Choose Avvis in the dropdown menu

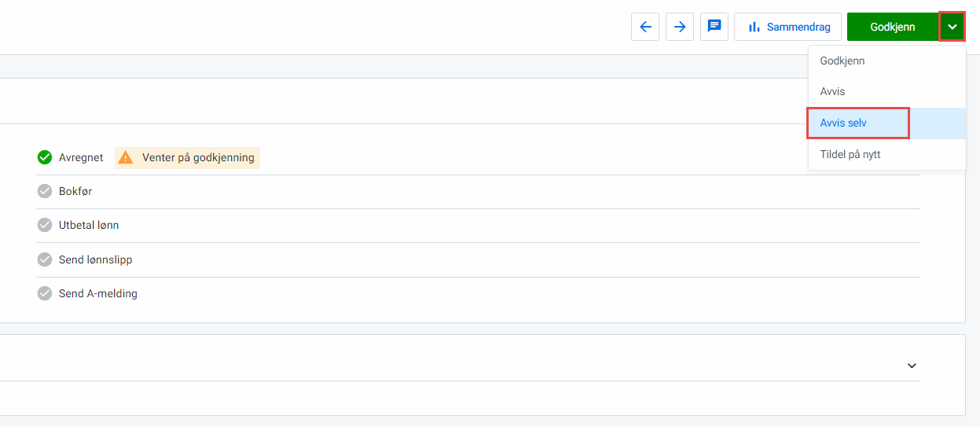[x=833, y=92]
